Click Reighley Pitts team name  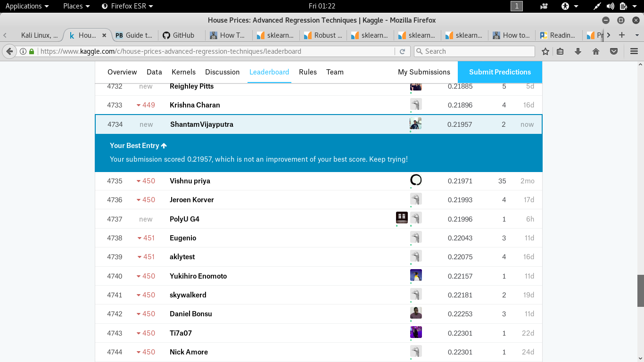pos(191,86)
